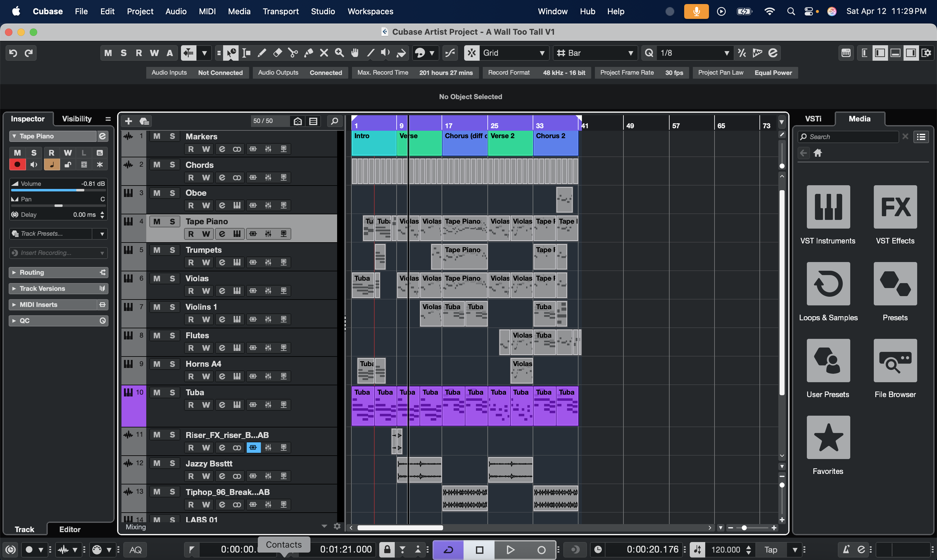The height and width of the screenshot is (560, 937).
Task: Click the Undo arrow icon
Action: (13, 53)
